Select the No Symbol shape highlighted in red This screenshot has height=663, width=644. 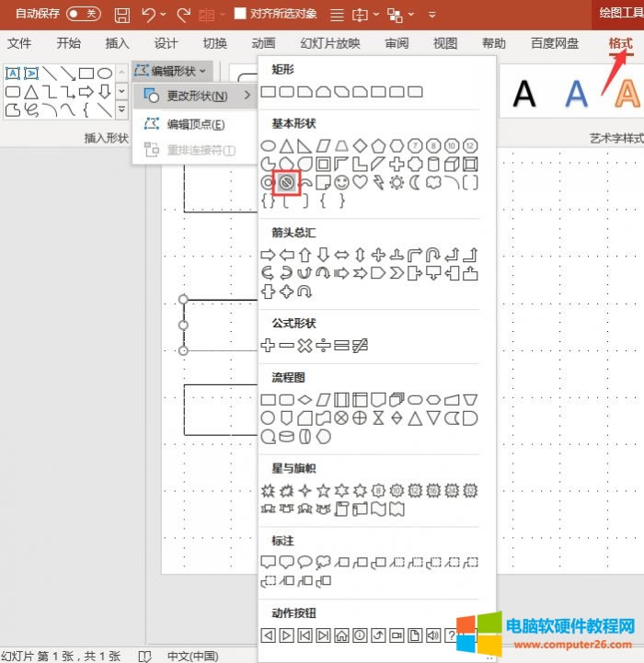coord(287,182)
